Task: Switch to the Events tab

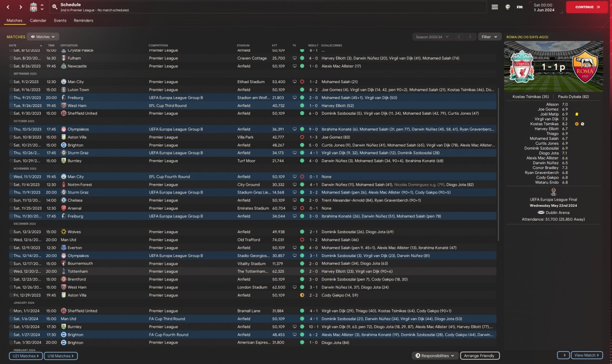Action: (60, 21)
